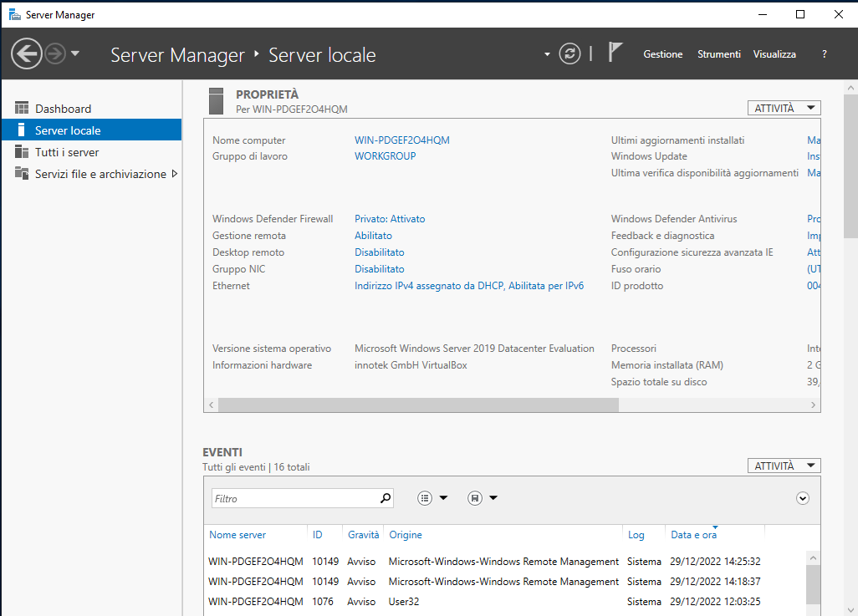Open the filter criteria list icon
The height and width of the screenshot is (616, 858).
click(x=425, y=498)
